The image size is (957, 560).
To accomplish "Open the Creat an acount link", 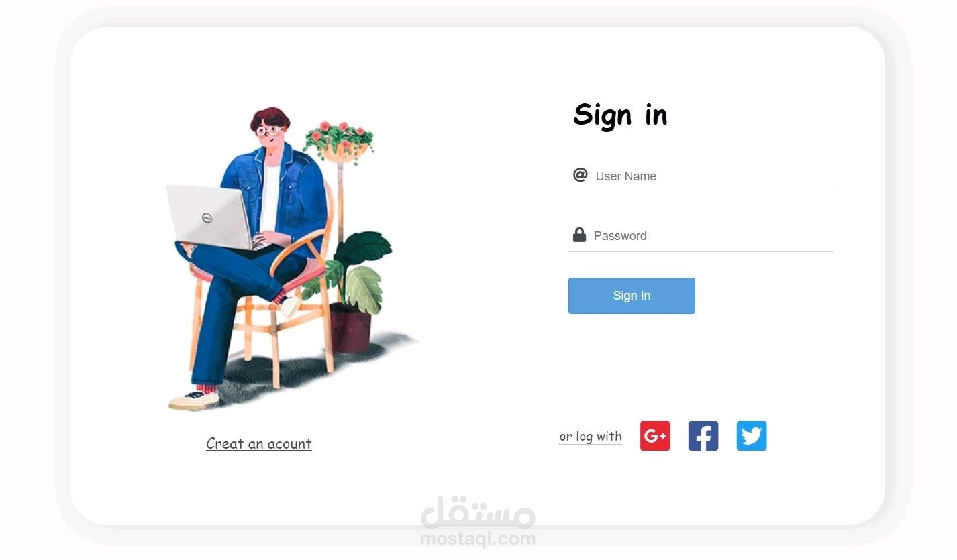I will coord(259,443).
